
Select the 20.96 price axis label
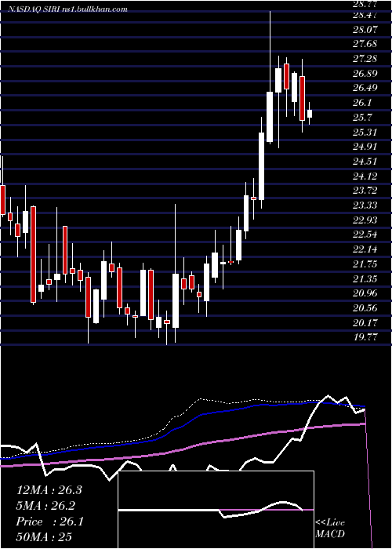365,293
